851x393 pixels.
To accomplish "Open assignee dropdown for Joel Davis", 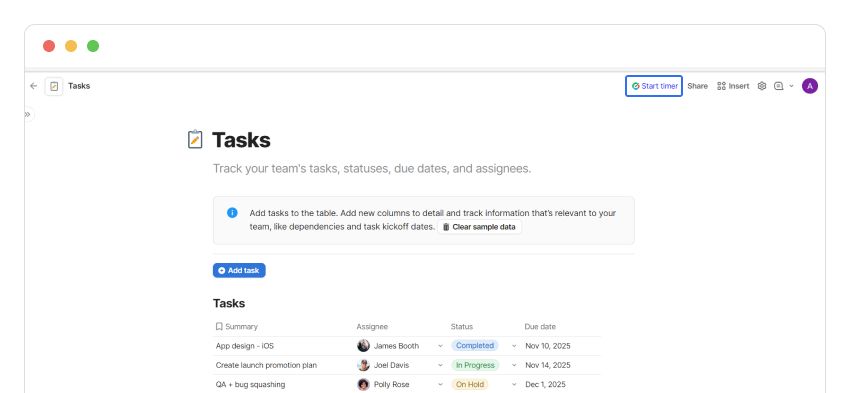I will tap(440, 365).
